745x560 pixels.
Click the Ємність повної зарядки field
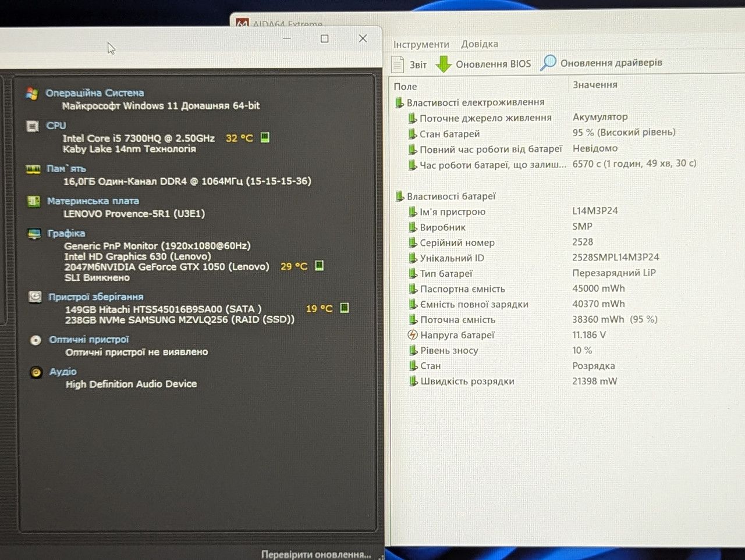click(474, 304)
